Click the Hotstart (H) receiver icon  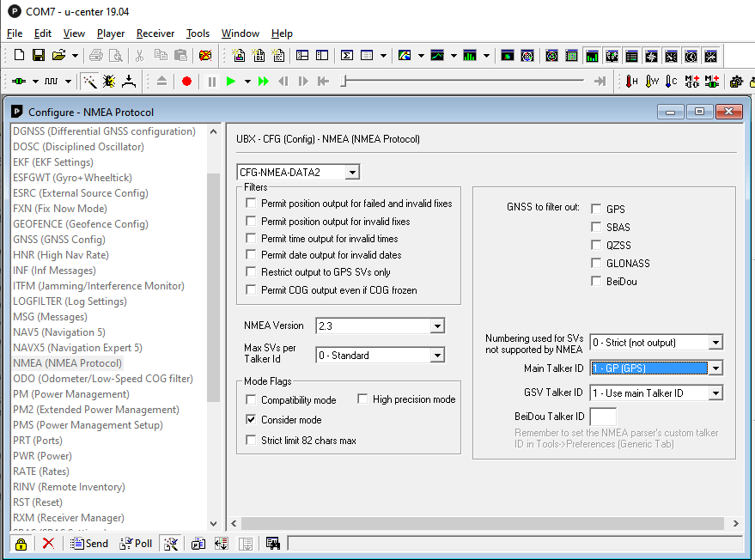(631, 82)
